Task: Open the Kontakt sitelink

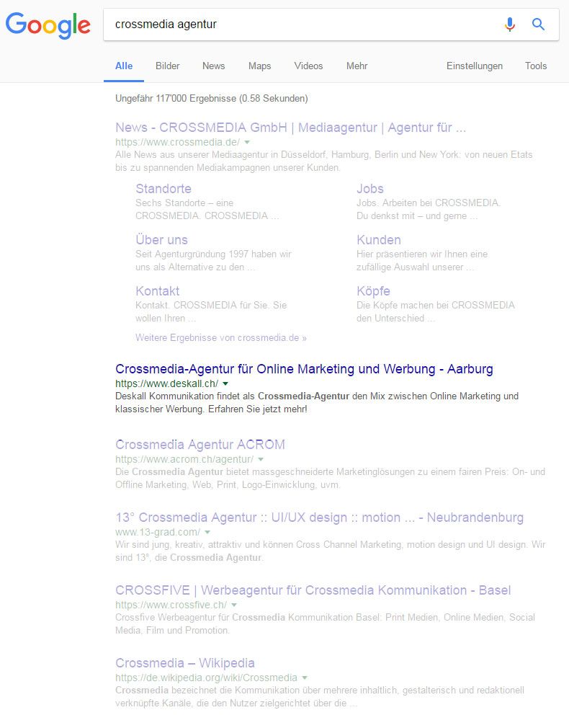Action: coord(157,290)
